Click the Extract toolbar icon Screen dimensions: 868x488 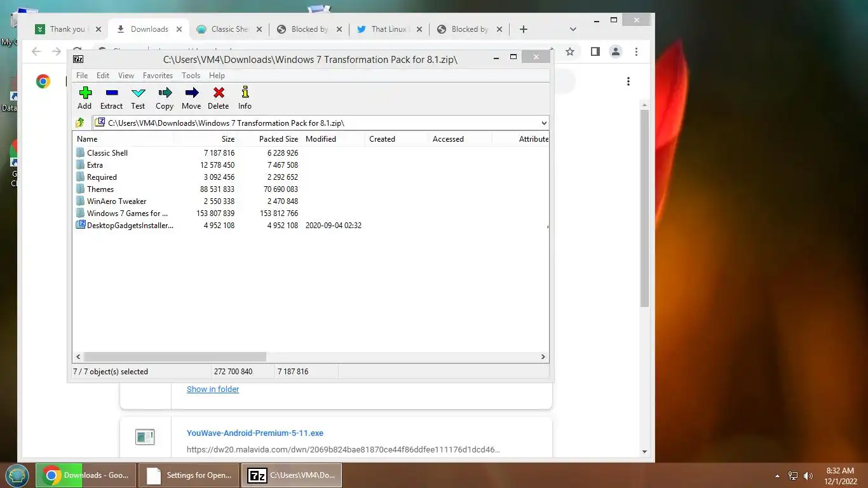111,93
